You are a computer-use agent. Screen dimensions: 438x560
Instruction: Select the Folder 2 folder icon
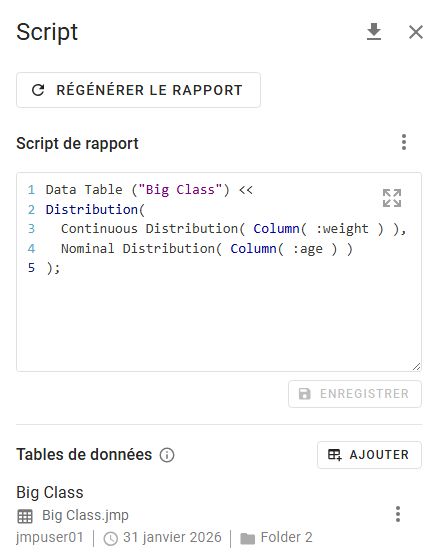[248, 539]
